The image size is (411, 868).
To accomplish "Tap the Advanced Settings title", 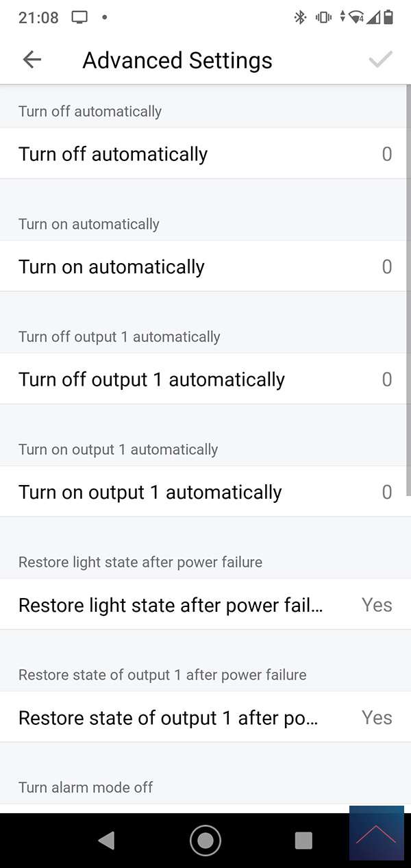I will point(177,60).
